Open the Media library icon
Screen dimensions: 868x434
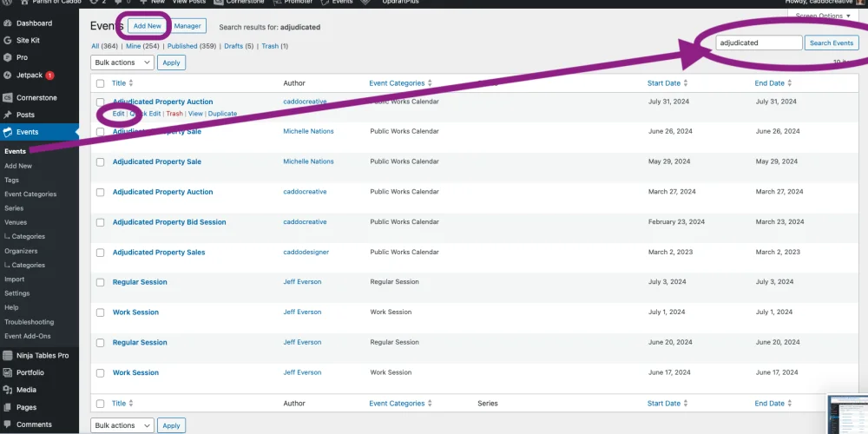pyautogui.click(x=8, y=390)
